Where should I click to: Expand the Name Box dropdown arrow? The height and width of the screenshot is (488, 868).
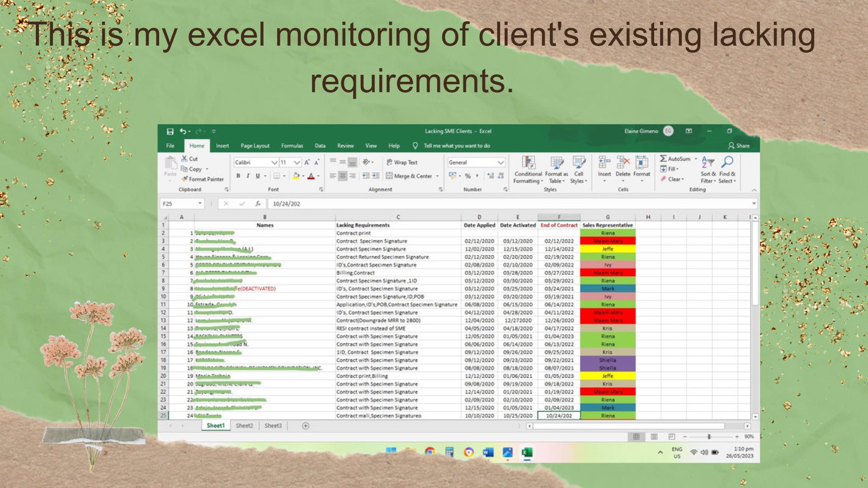(200, 204)
